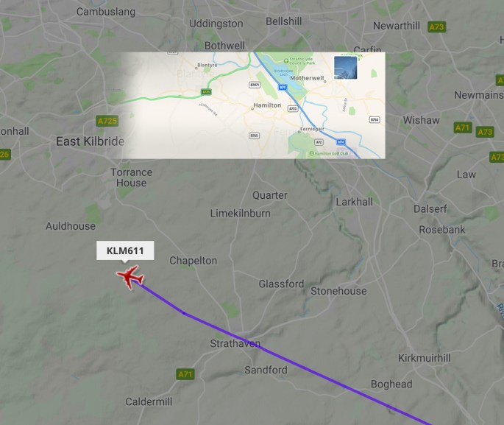Click the B755 road marker on inset map

coord(255,136)
